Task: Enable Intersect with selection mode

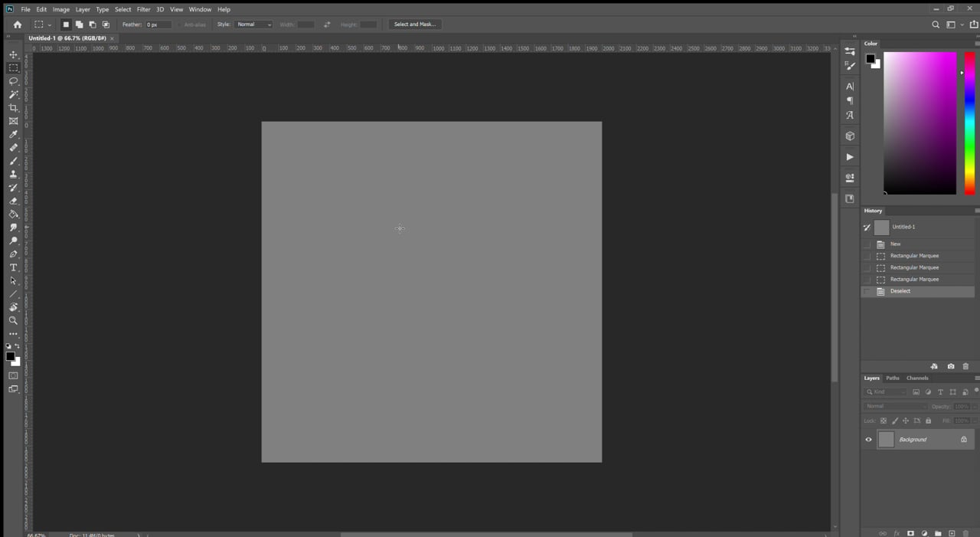Action: pyautogui.click(x=106, y=25)
